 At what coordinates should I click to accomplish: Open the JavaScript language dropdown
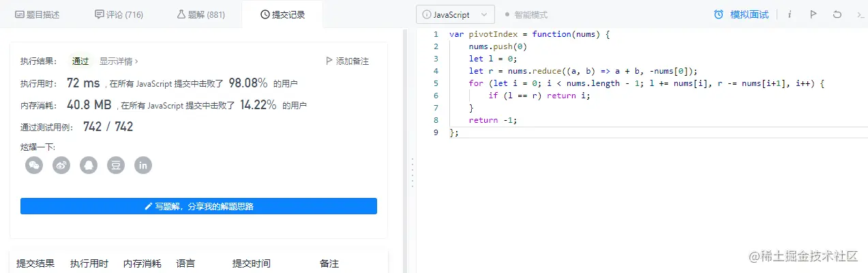pyautogui.click(x=455, y=14)
